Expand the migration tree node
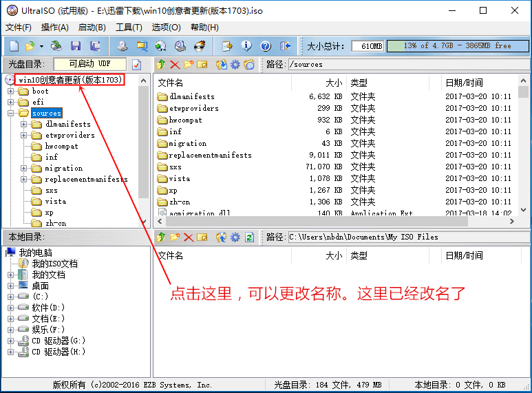 [24, 169]
